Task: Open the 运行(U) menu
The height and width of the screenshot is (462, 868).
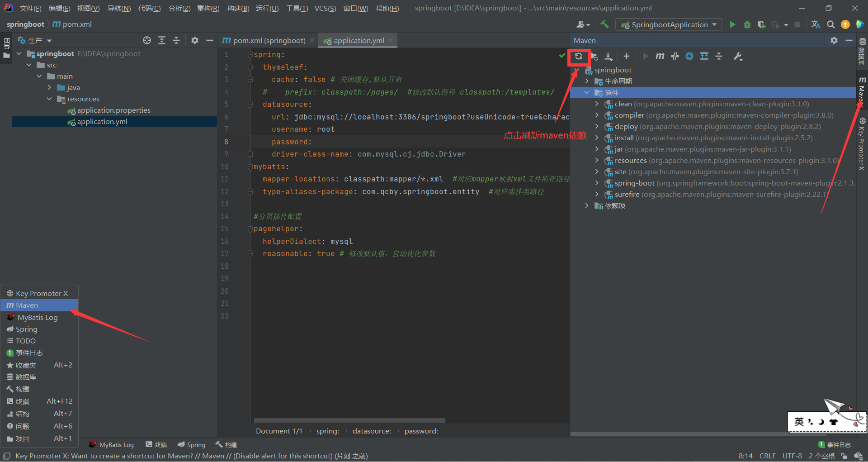Action: coord(267,8)
